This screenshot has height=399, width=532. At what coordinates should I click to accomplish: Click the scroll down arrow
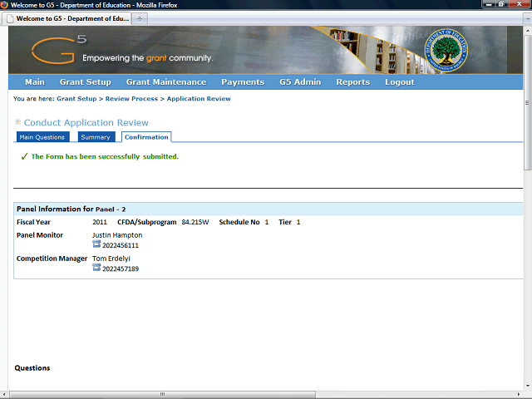(x=528, y=386)
